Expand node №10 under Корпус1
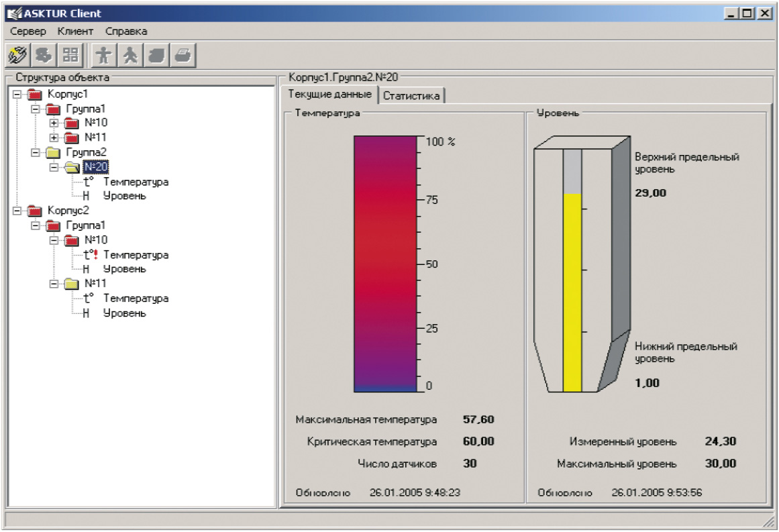This screenshot has width=779, height=532. (x=54, y=123)
